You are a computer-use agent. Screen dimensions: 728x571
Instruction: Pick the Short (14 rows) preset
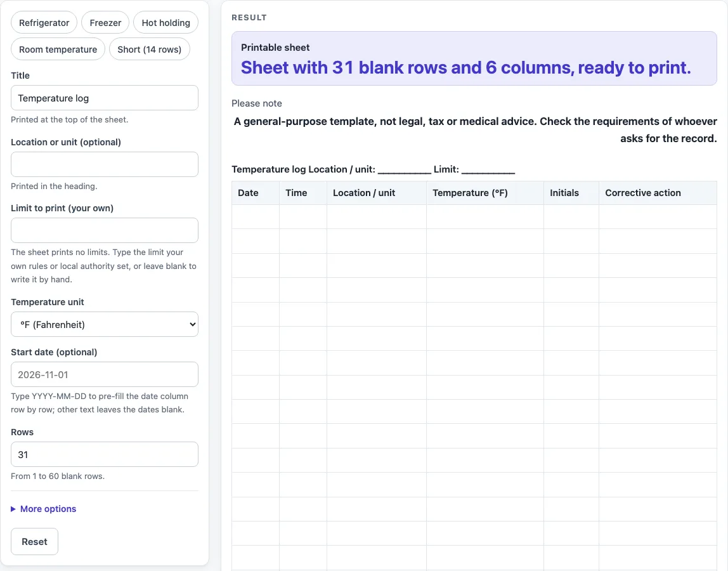pos(150,49)
